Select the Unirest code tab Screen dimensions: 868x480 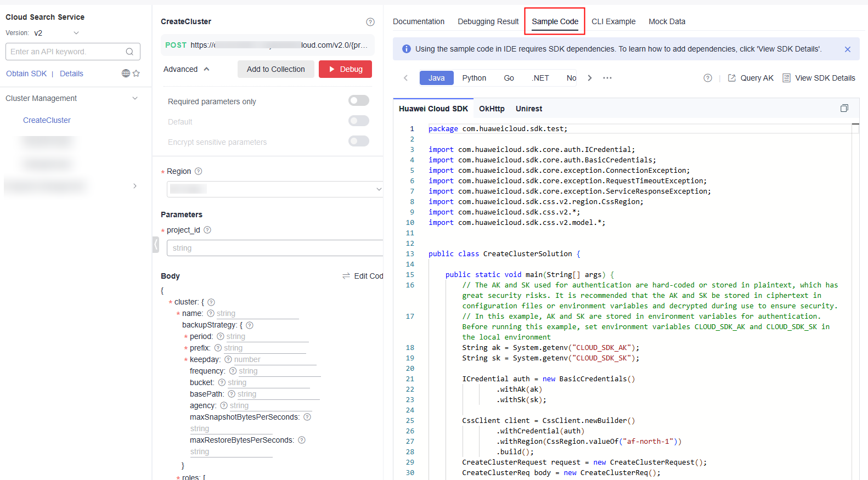pos(529,109)
